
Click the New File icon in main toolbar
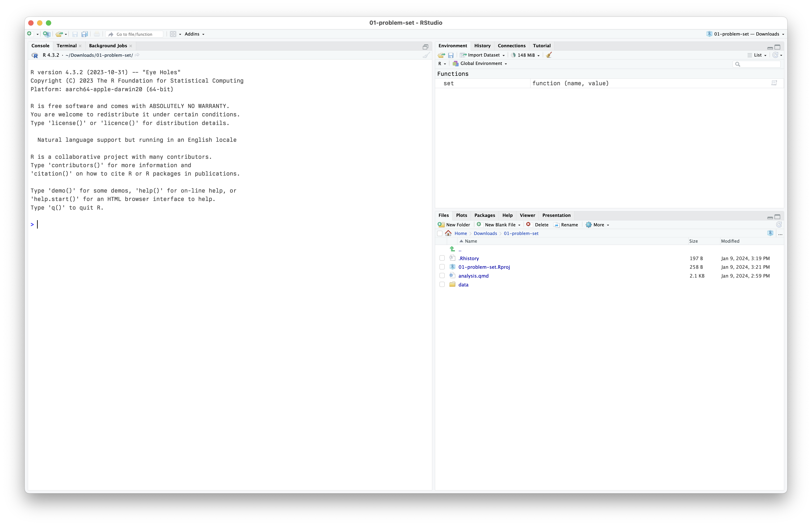point(29,34)
